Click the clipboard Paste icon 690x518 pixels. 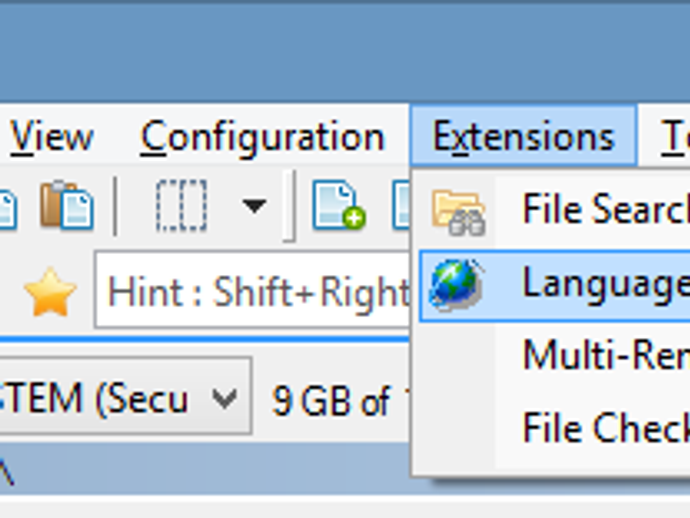tap(67, 205)
